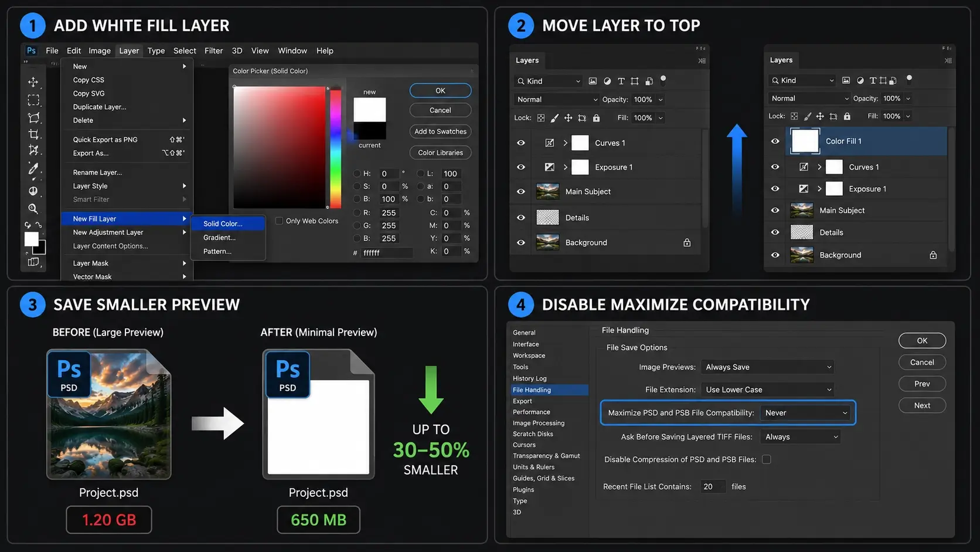The height and width of the screenshot is (552, 980).
Task: Select File Handling in preferences list
Action: click(x=549, y=390)
